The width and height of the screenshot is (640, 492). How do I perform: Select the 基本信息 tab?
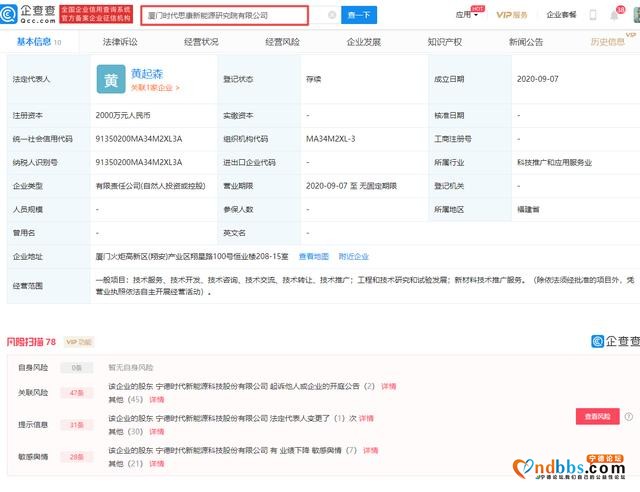pos(39,42)
